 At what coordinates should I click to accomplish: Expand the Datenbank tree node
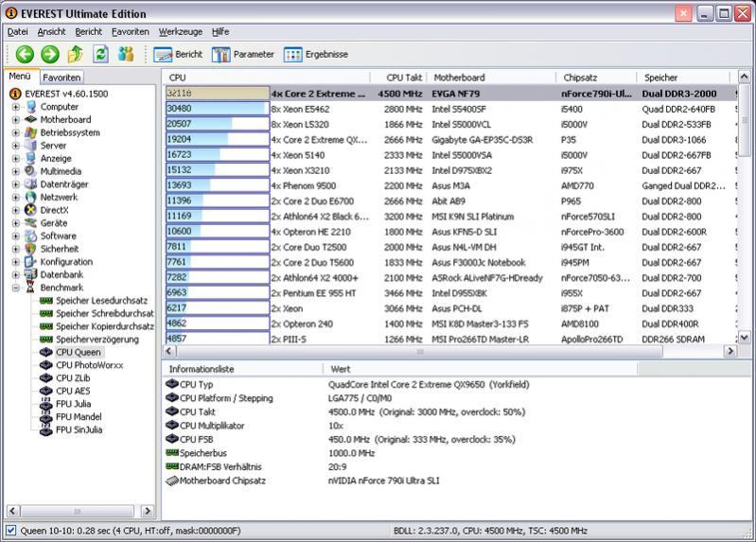click(x=16, y=275)
